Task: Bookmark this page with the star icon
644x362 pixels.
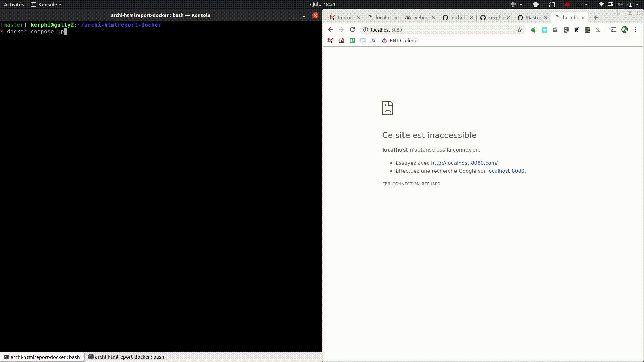Action: coord(520,30)
